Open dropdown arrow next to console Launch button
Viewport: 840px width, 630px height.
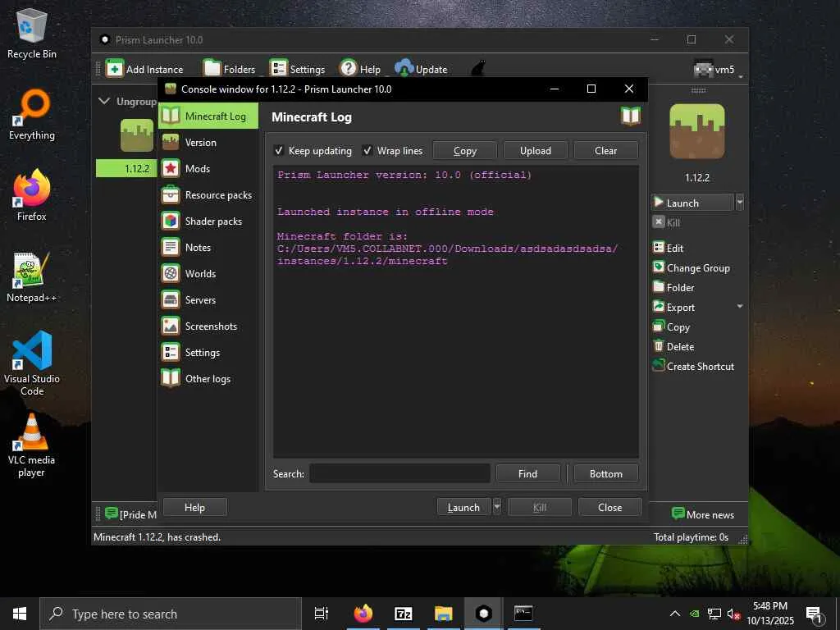coord(497,507)
